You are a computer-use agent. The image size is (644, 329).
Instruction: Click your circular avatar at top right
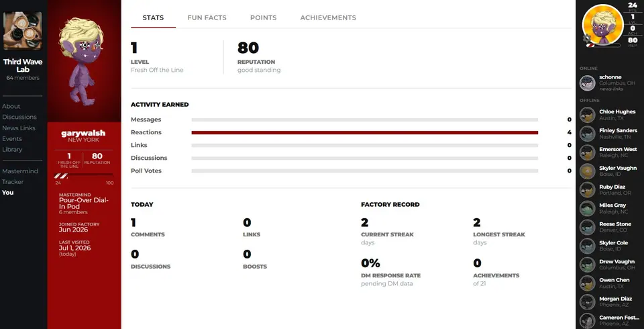click(x=602, y=25)
